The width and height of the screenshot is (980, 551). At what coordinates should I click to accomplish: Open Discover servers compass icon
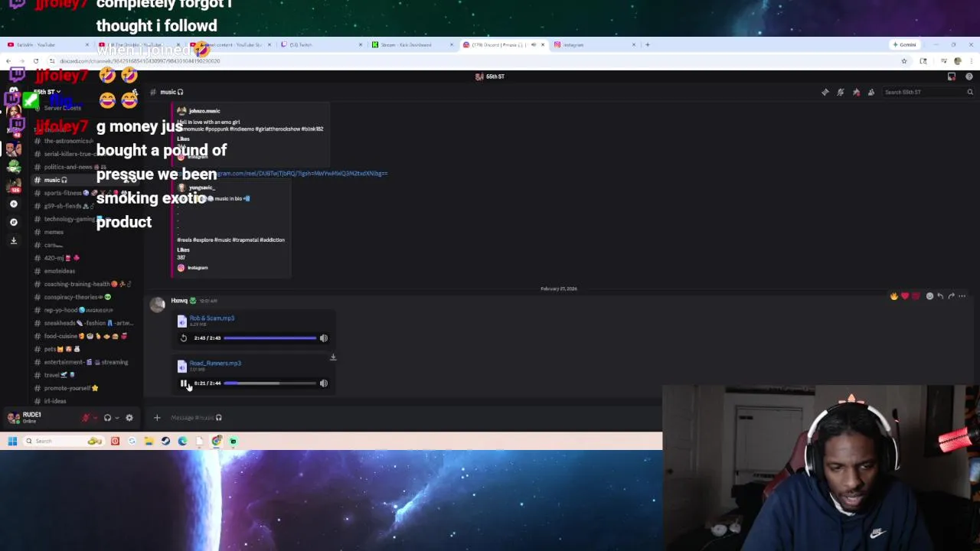click(x=13, y=222)
